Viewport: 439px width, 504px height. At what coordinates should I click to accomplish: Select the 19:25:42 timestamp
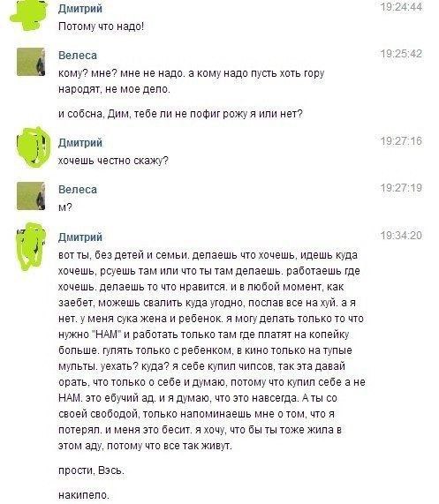(x=401, y=54)
